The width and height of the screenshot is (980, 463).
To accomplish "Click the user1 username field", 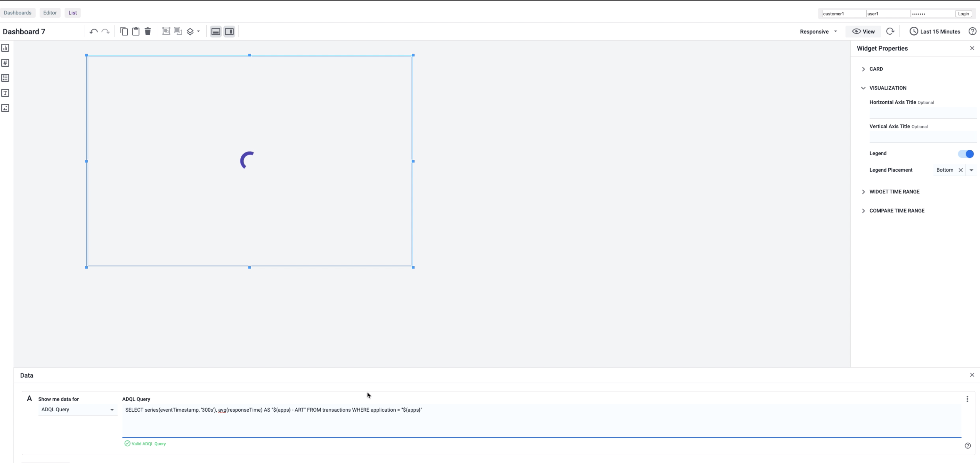I will 888,14.
